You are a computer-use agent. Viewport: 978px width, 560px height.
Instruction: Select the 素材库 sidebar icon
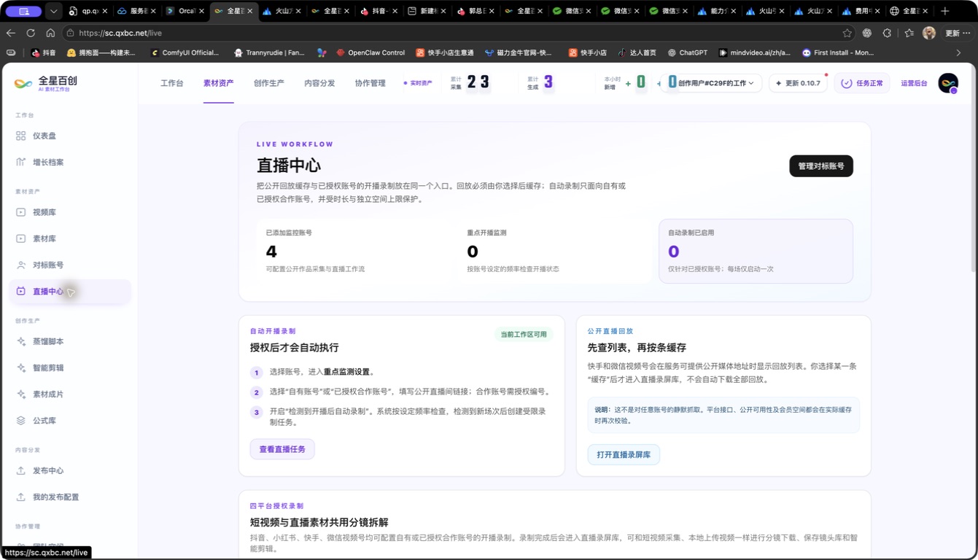[x=20, y=238]
